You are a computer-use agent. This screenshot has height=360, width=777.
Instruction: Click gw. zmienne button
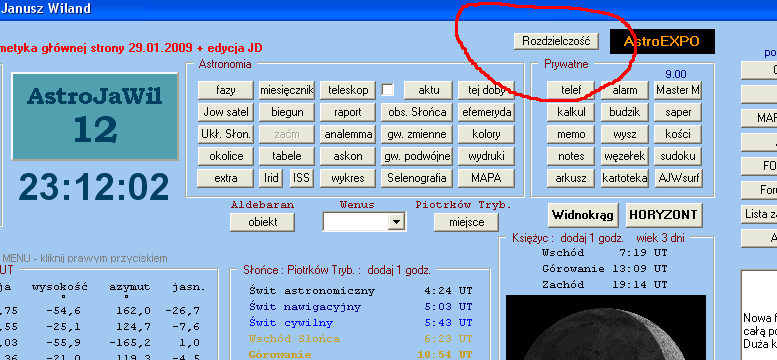click(417, 134)
